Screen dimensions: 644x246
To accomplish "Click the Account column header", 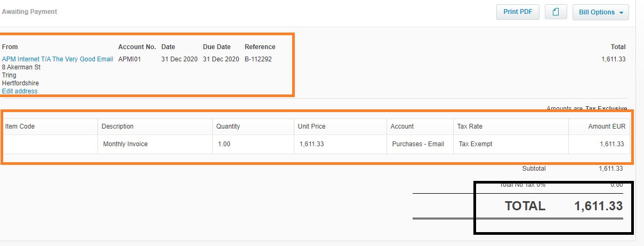I will point(420,126).
